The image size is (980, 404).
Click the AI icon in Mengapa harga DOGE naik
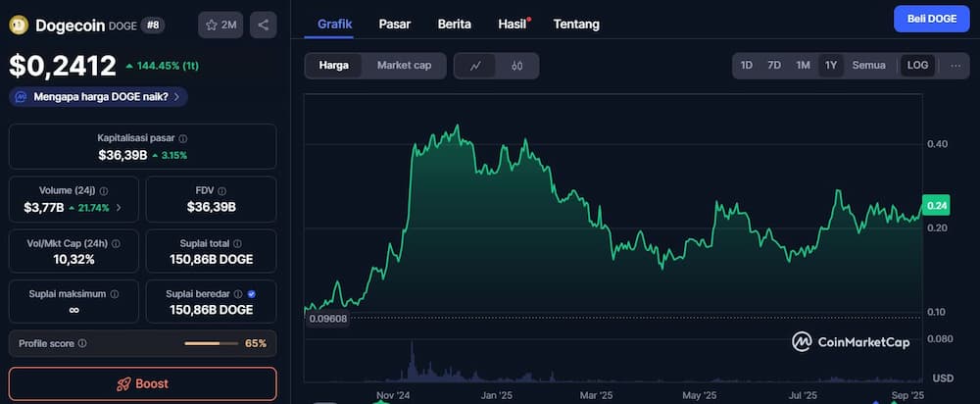pos(21,97)
